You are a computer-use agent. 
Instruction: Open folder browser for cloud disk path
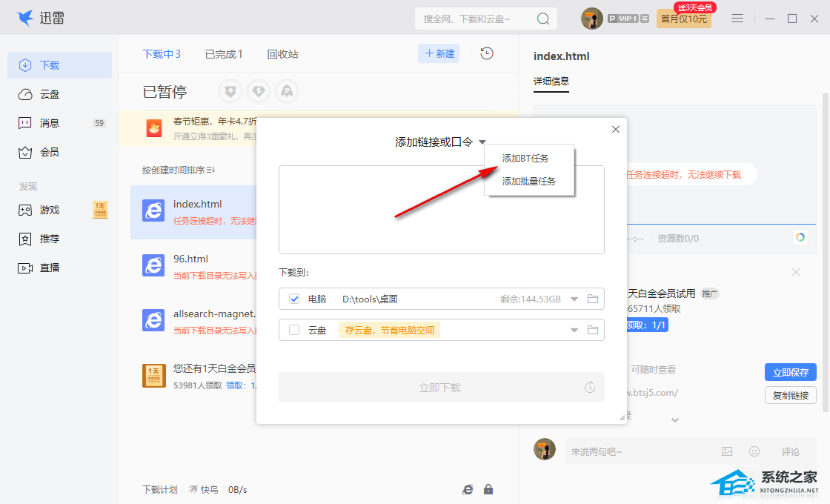coord(593,330)
